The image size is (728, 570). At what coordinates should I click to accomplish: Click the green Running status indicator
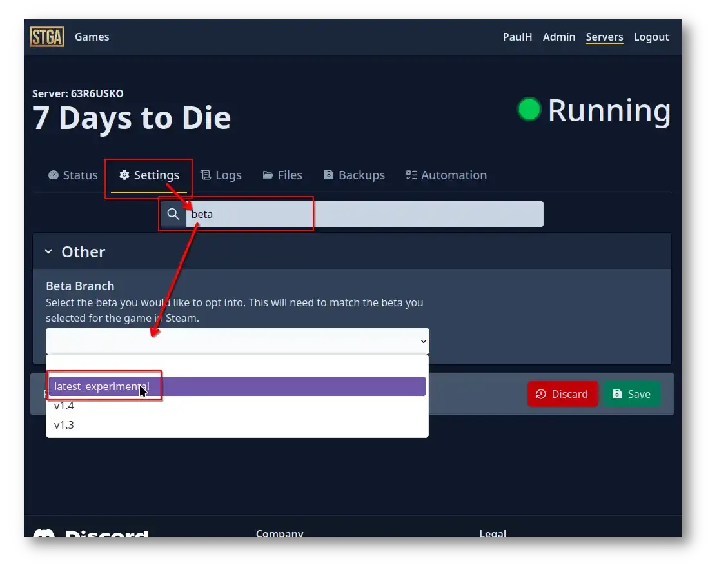click(529, 110)
